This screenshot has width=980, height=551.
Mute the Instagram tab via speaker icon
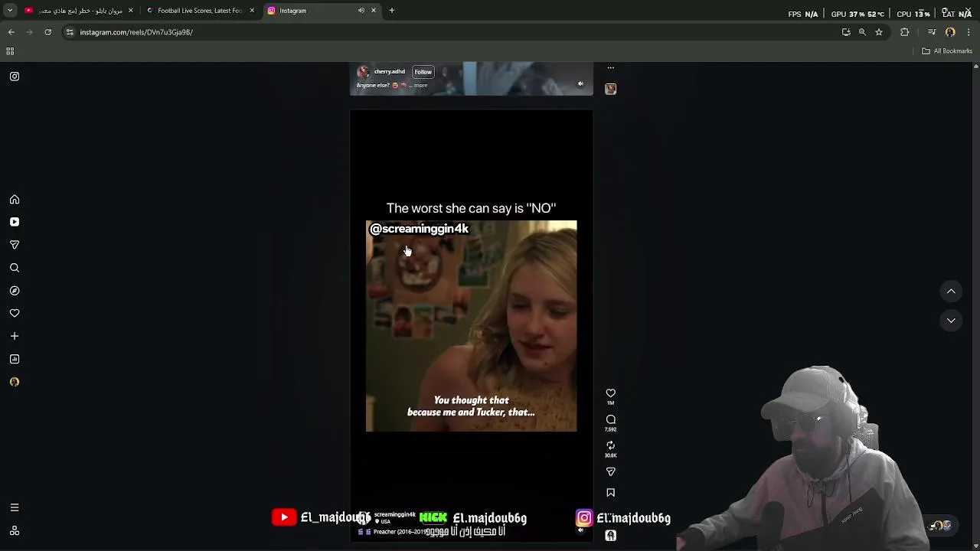tap(361, 11)
